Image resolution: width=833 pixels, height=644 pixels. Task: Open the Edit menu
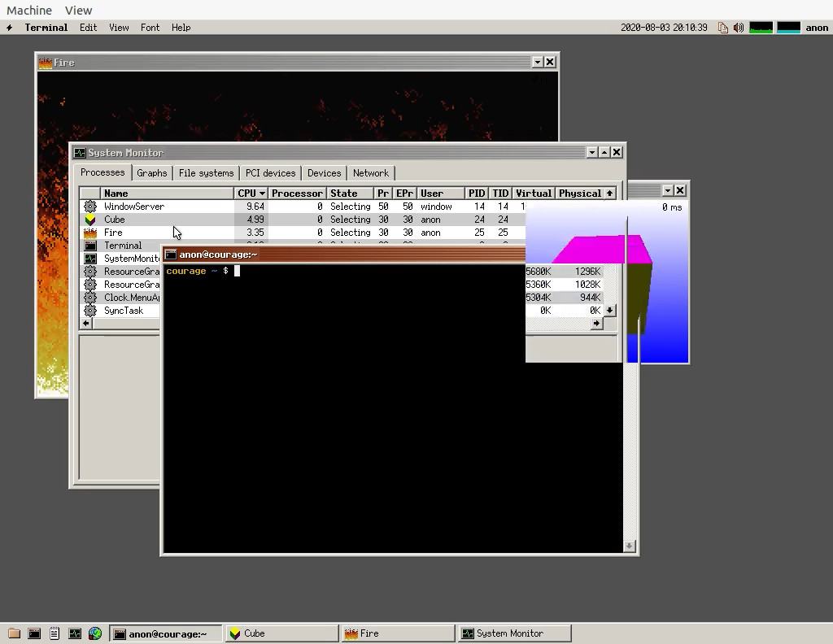pyautogui.click(x=88, y=28)
